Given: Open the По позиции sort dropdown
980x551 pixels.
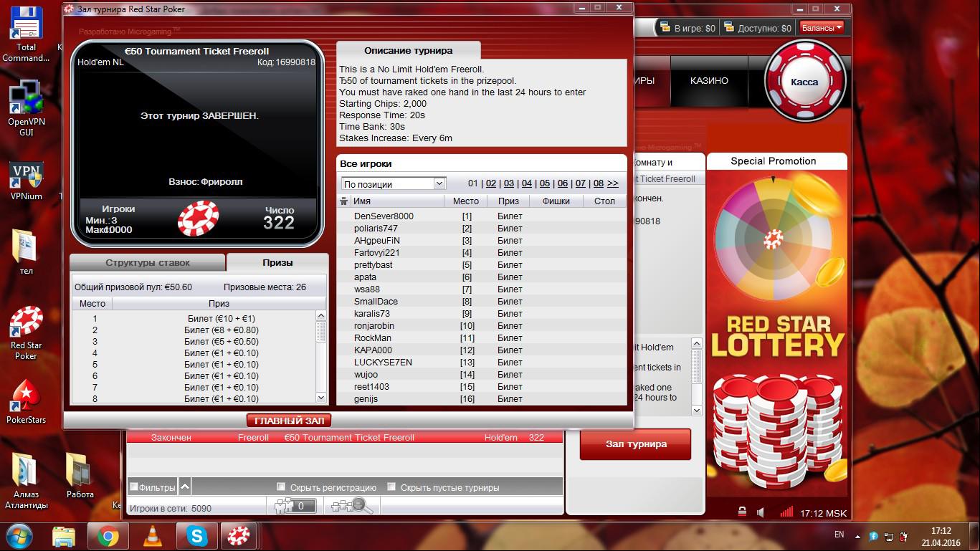Looking at the screenshot, I should (394, 183).
